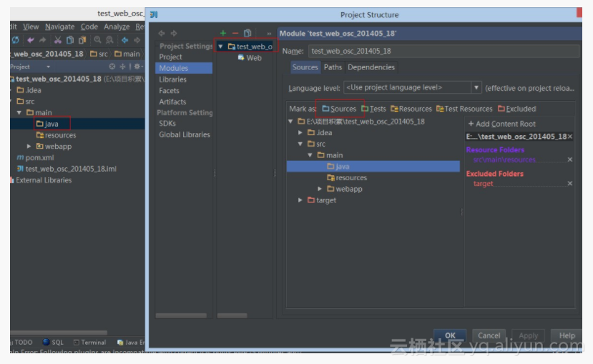Expand the webapp folder in content tree
Viewport: 593px width, 364px height.
pos(320,189)
